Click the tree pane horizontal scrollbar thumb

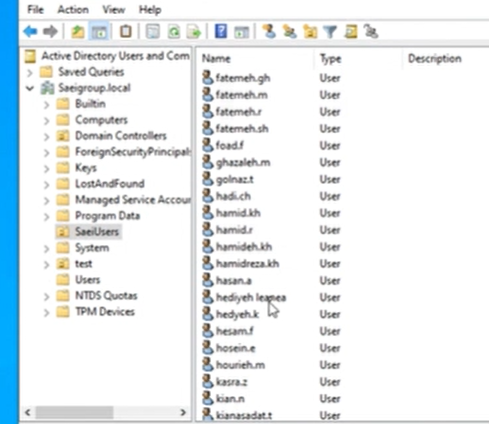click(74, 413)
